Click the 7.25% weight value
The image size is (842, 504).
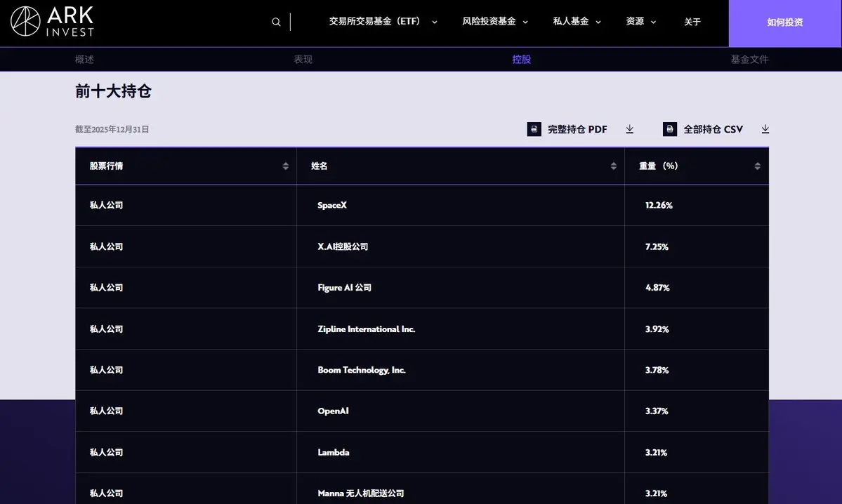(657, 247)
